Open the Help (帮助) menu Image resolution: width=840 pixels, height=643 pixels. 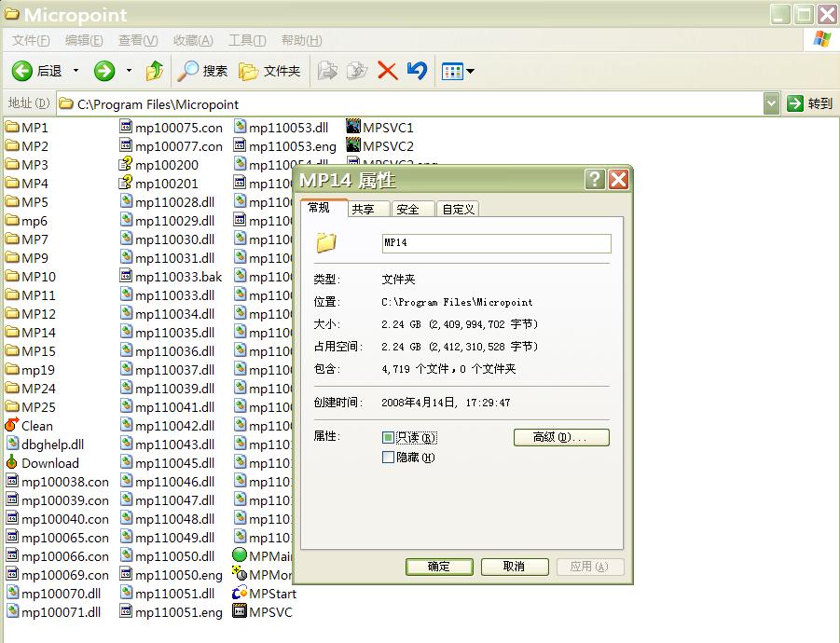tap(302, 41)
